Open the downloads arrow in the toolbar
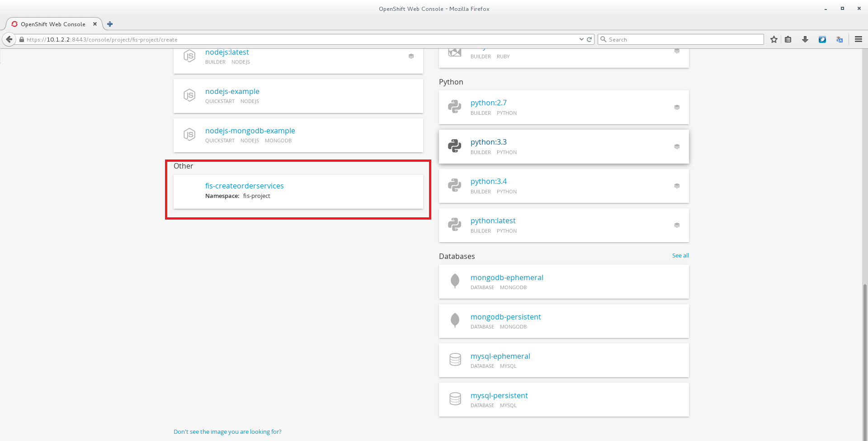The height and width of the screenshot is (441, 868). pos(805,39)
